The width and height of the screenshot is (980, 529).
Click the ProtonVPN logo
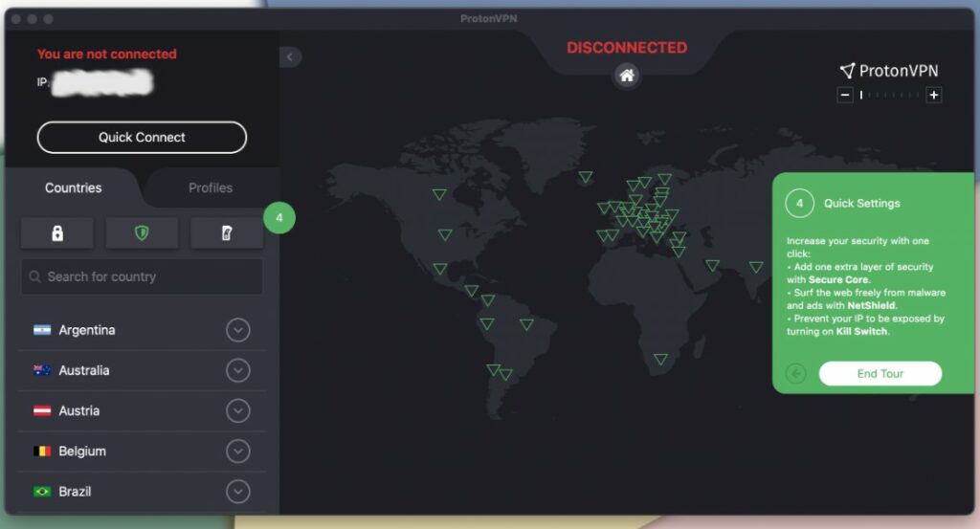tap(889, 71)
